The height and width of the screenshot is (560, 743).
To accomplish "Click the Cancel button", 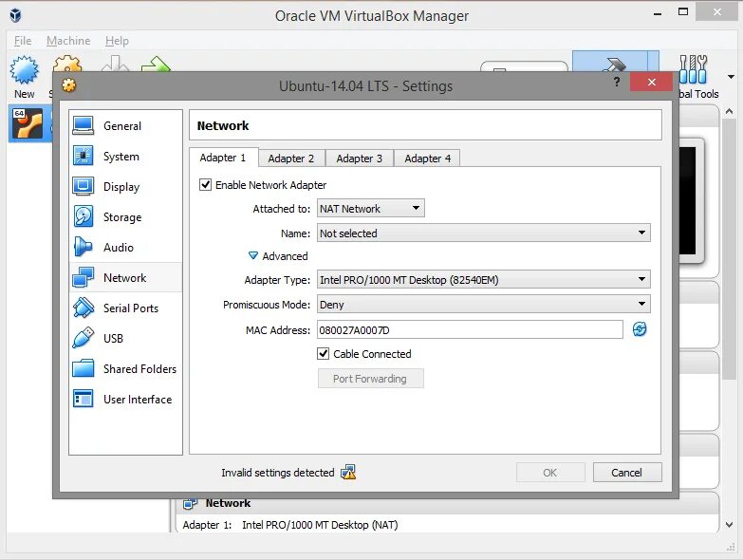I will [626, 473].
